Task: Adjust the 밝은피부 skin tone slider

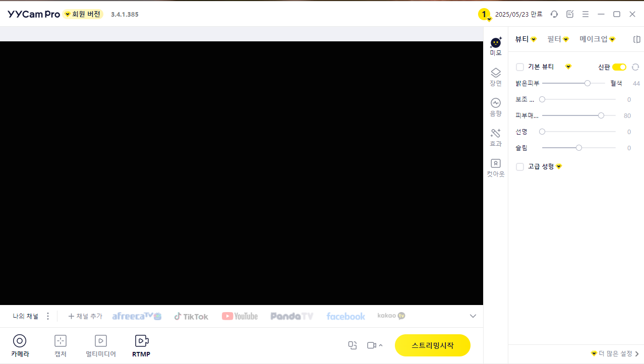Action: [573, 83]
